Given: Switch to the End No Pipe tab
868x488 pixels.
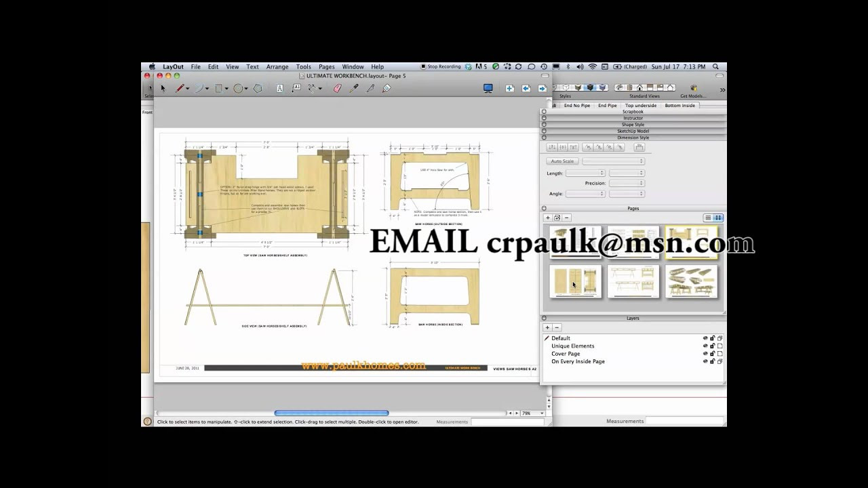Looking at the screenshot, I should click(577, 106).
